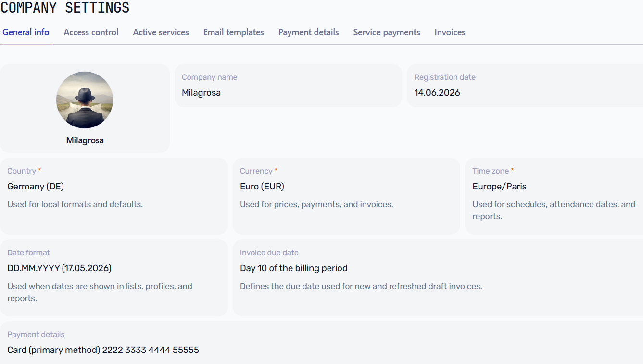Click the date format description about lists and profiles
The width and height of the screenshot is (643, 364).
pos(100,292)
